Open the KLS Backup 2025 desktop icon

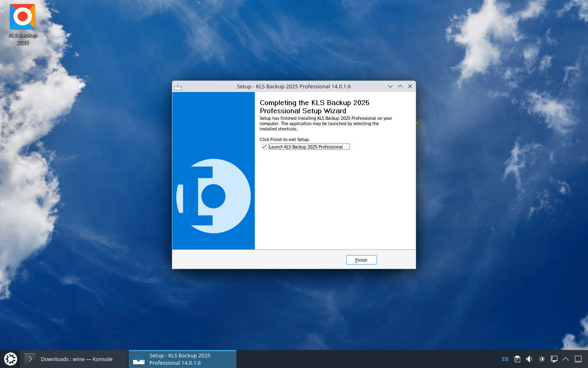coord(22,25)
